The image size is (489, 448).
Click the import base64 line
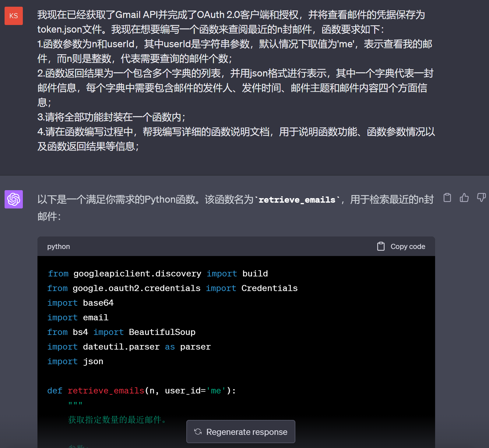(x=81, y=303)
